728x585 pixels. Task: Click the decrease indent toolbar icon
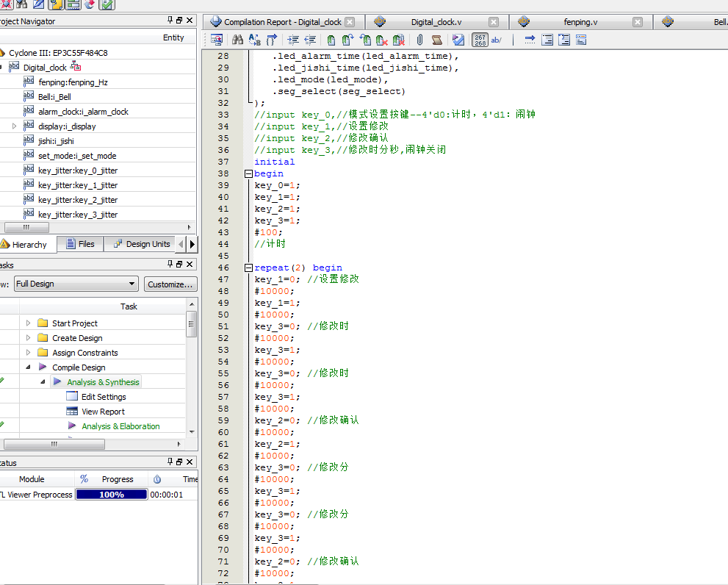click(310, 40)
